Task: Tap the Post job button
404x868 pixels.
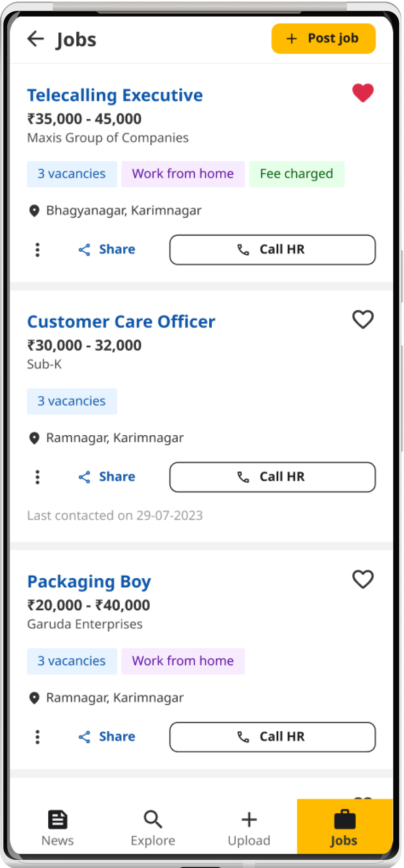Action: 323,39
